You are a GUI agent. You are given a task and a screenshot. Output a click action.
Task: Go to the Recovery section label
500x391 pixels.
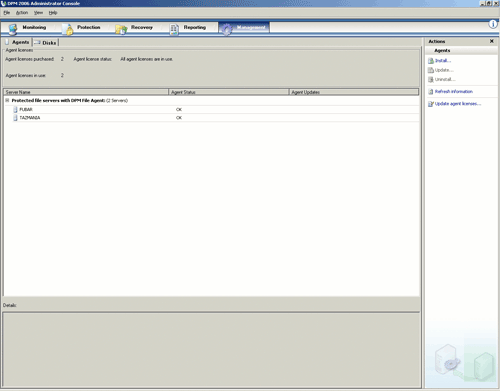(x=142, y=27)
